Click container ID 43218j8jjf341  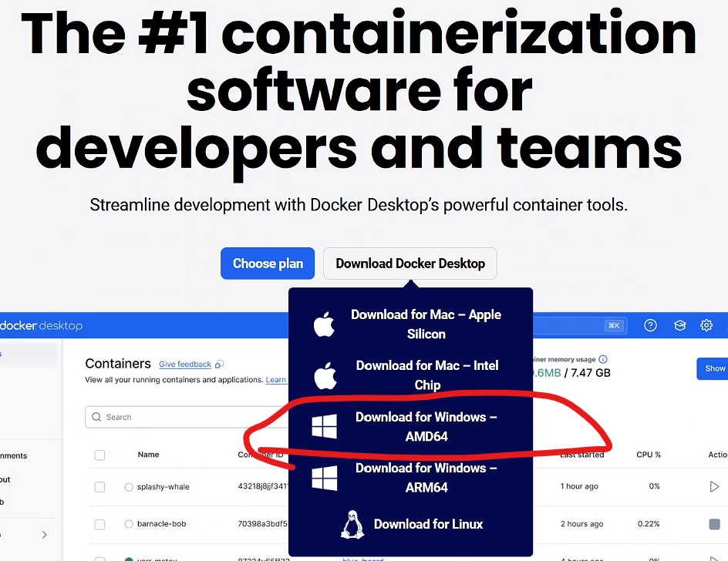pos(263,486)
